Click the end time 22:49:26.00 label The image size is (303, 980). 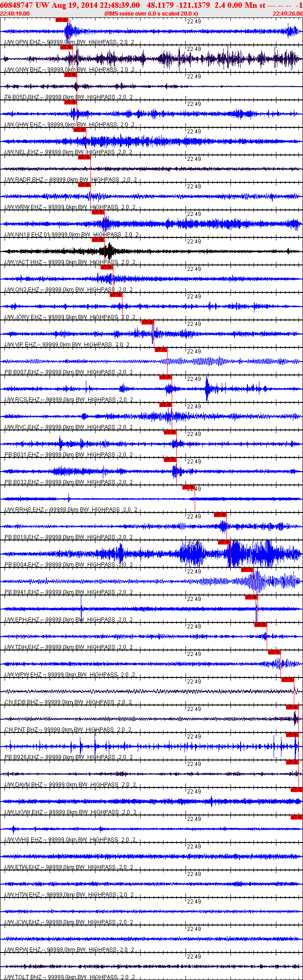pos(287,14)
